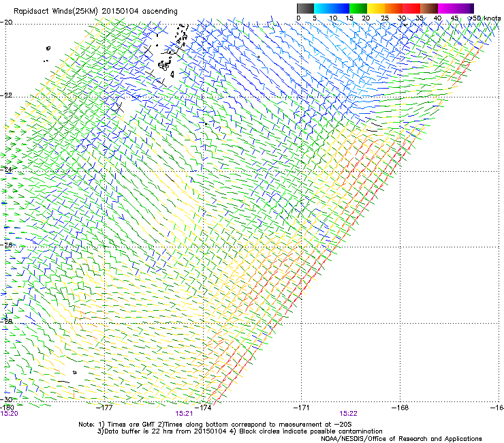Screen dimensions: 504x443
Task: Select the longitude label '-177'
Action: [105, 408]
